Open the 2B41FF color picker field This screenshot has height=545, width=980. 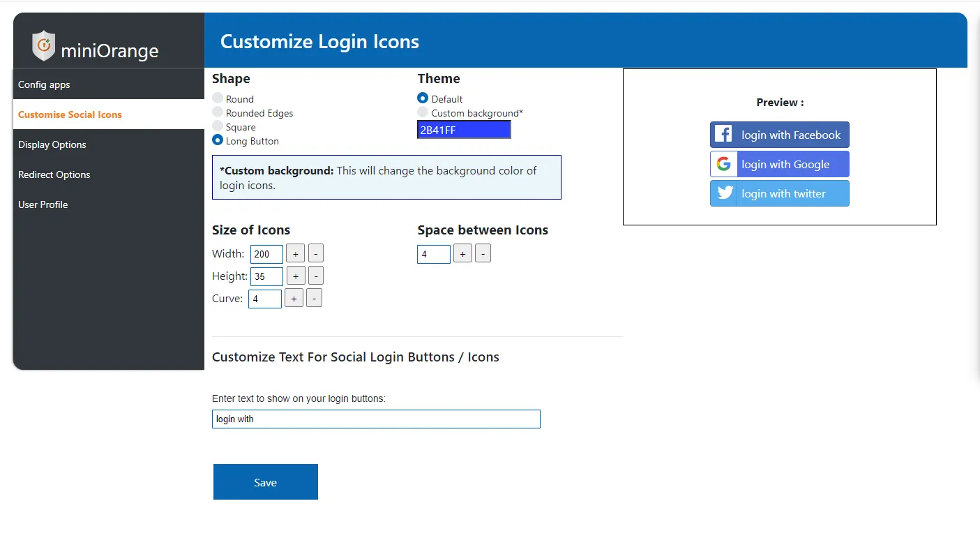coord(464,130)
